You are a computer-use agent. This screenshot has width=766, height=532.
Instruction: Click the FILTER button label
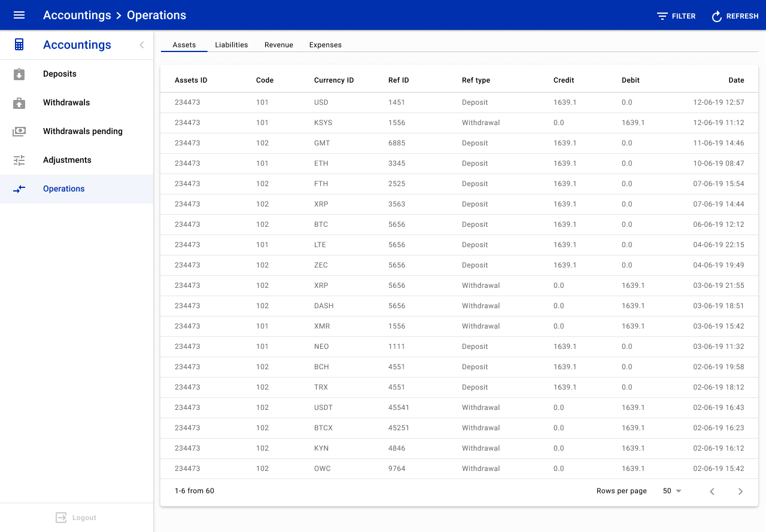tap(683, 16)
